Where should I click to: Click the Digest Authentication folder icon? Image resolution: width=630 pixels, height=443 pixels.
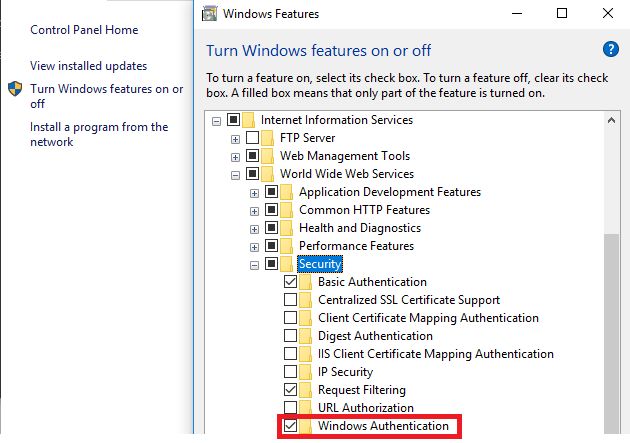tap(306, 336)
